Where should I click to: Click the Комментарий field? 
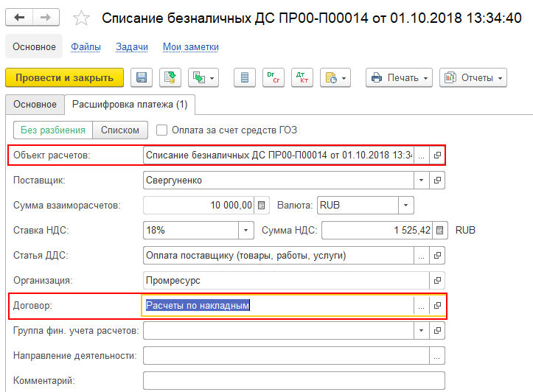pos(294,381)
